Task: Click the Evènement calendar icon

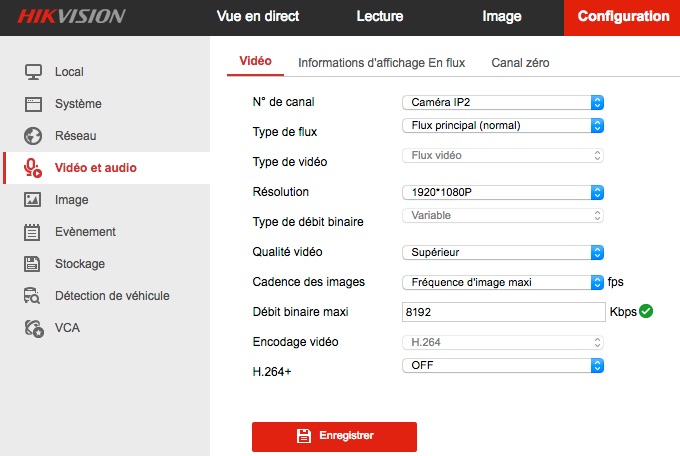Action: pos(33,232)
